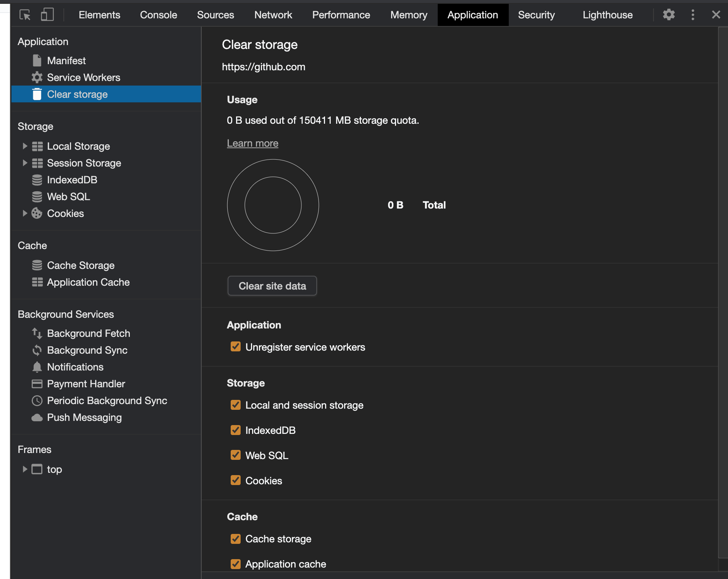This screenshot has width=728, height=579.
Task: Click the Push Messaging cloud icon
Action: (37, 417)
